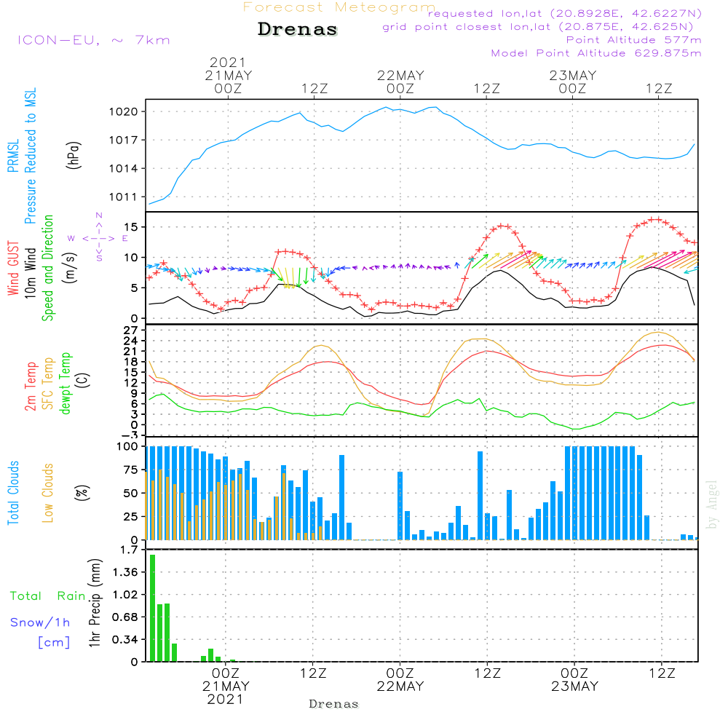Click the 27 temperature tick value
The width and height of the screenshot is (728, 728).
(x=131, y=330)
